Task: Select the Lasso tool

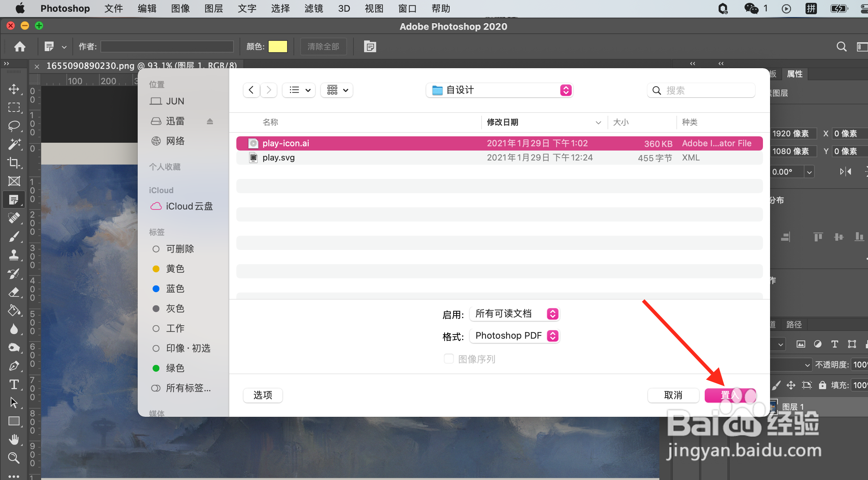Action: coord(14,126)
